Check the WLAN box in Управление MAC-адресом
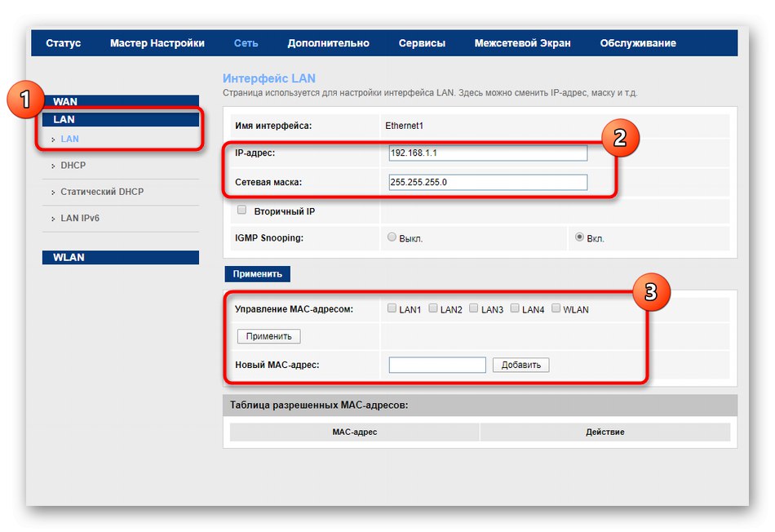Viewport: 775px width, 532px height. coord(556,308)
